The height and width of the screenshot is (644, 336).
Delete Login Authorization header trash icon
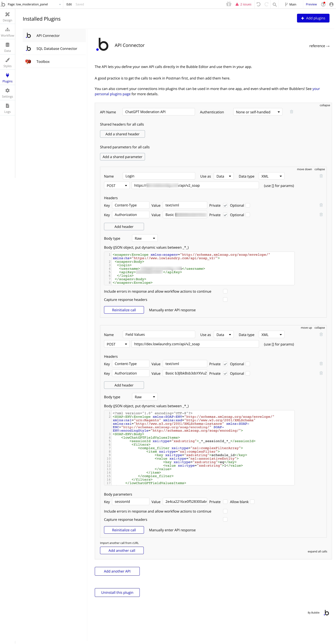click(321, 215)
